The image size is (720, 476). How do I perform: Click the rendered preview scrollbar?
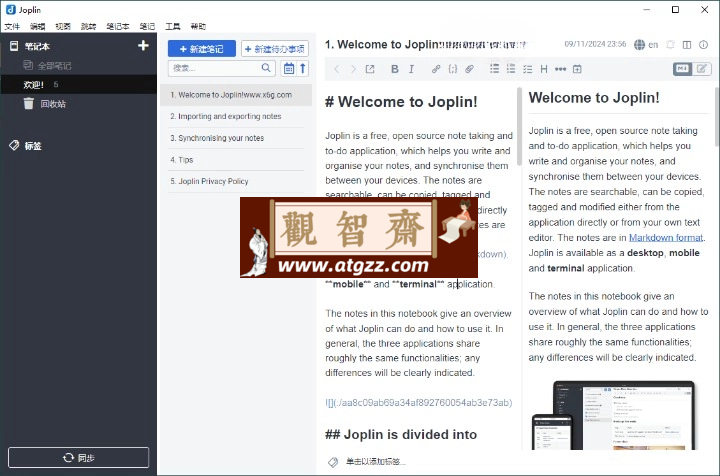tap(717, 117)
